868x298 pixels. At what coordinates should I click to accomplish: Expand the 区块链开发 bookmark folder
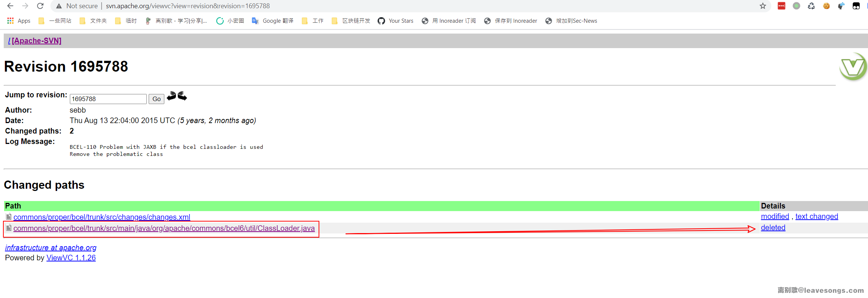351,21
